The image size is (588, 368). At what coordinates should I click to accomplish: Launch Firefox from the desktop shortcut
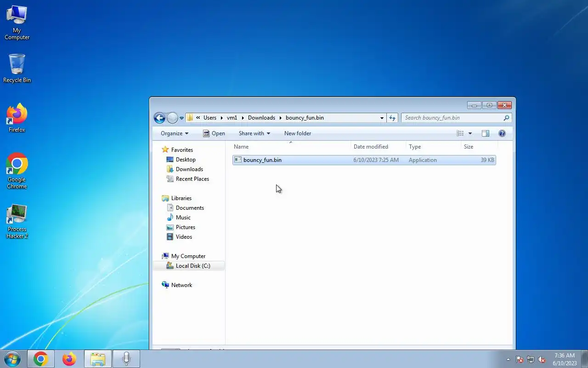click(17, 118)
